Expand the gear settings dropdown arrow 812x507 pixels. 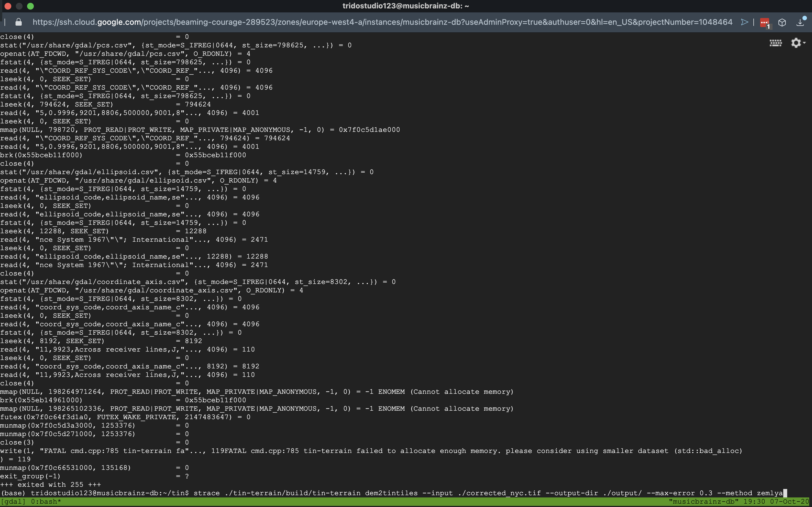tap(804, 43)
